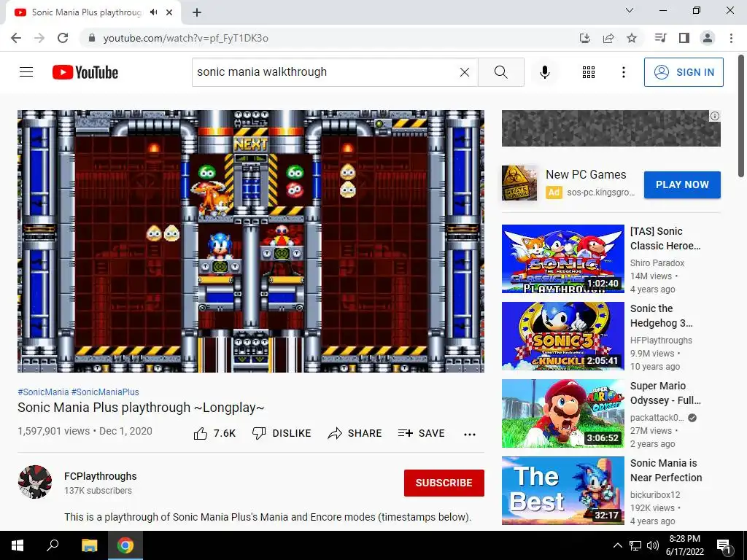Open the FCPlaythroughs channel name link
This screenshot has height=560, width=747.
[101, 476]
